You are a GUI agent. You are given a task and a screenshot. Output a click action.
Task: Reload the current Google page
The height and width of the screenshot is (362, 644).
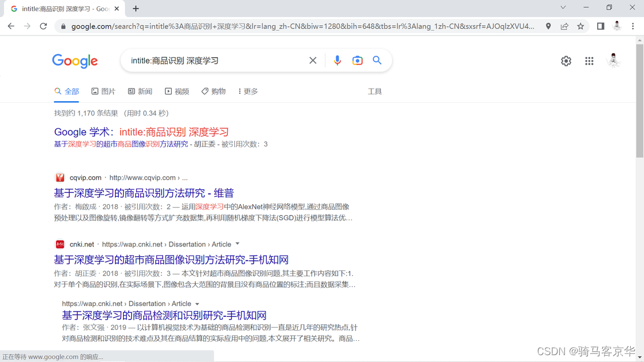(44, 26)
